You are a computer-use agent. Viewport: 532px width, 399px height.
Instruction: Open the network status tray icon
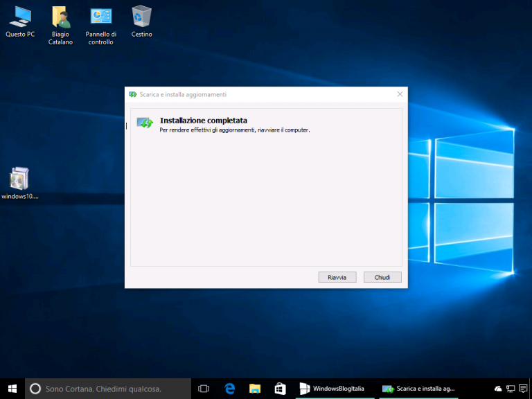point(511,389)
